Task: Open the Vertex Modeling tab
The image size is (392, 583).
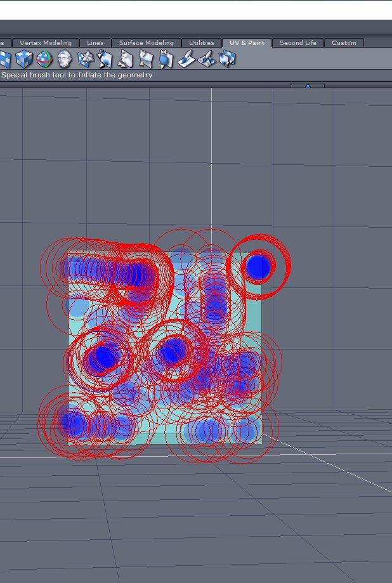Action: (x=46, y=43)
